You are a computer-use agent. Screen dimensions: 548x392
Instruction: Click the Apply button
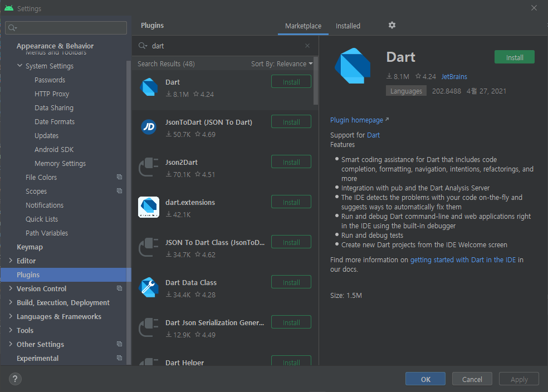(518, 379)
